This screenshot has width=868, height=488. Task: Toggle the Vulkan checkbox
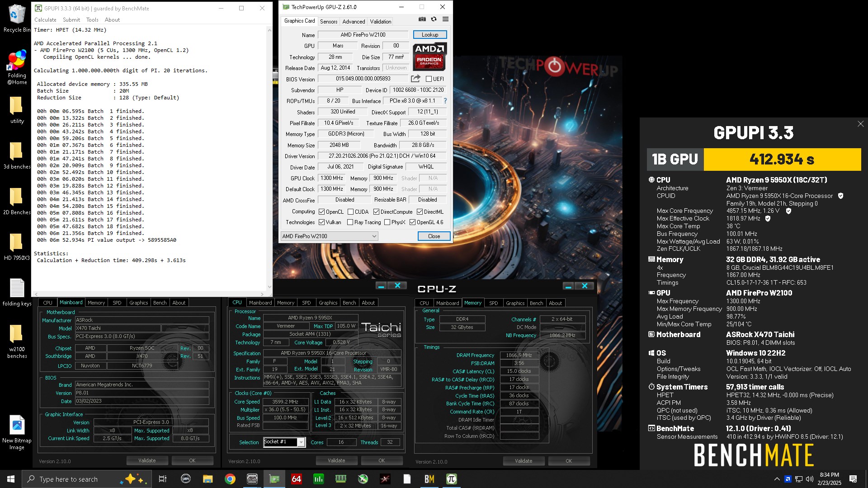(x=321, y=222)
